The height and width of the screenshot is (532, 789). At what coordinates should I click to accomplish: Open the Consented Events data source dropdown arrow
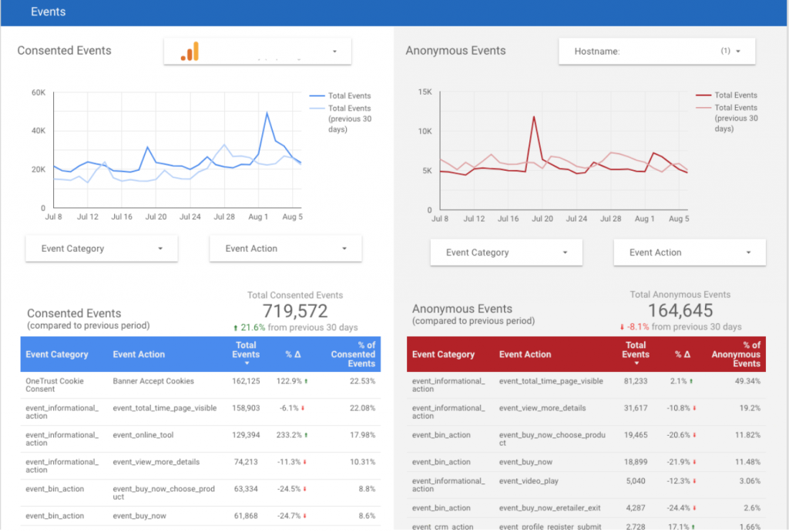[334, 52]
